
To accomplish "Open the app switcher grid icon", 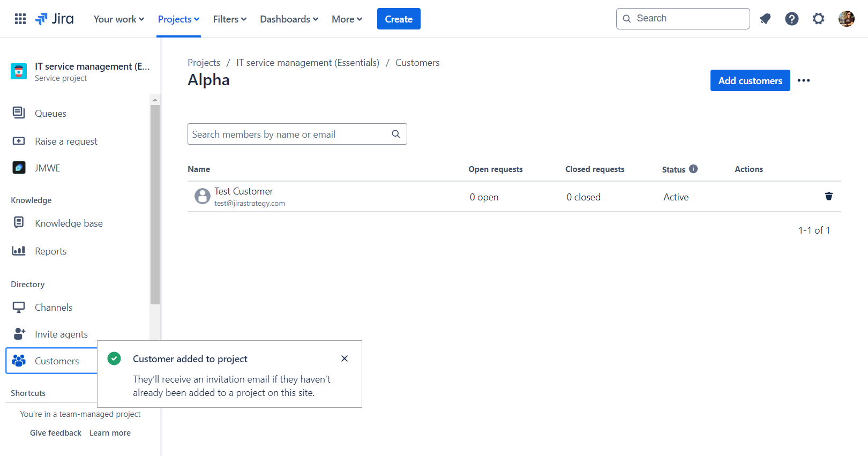I will coord(20,18).
